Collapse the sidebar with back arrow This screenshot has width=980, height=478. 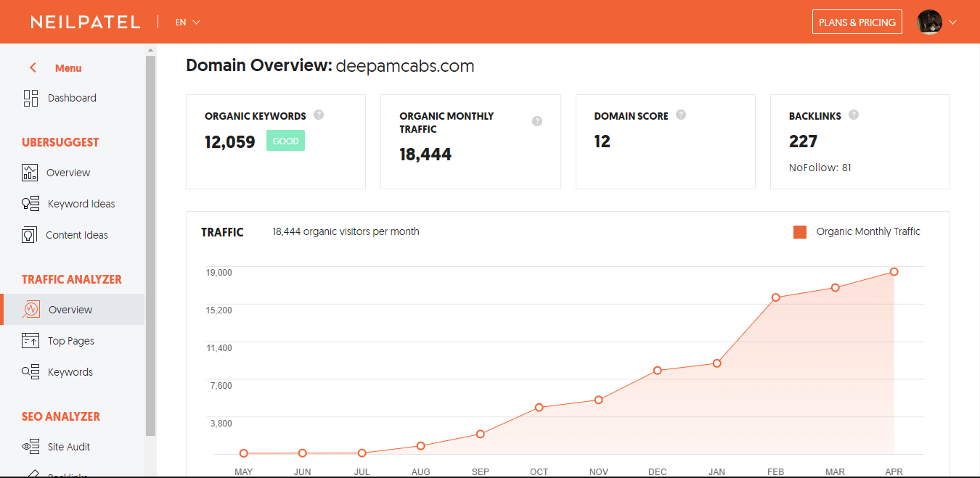click(33, 67)
